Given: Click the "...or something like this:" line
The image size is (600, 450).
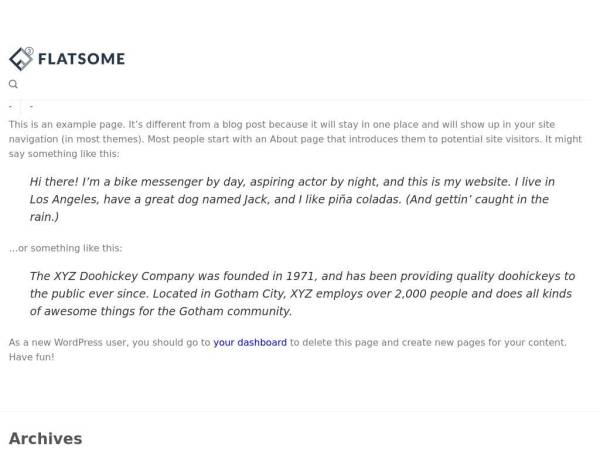Looking at the screenshot, I should [66, 248].
